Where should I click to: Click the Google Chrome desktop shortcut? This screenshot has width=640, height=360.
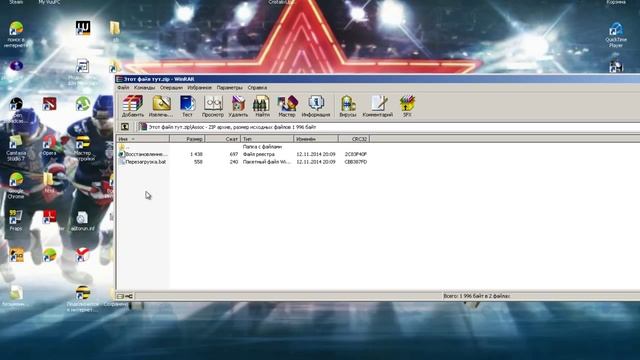(x=16, y=185)
